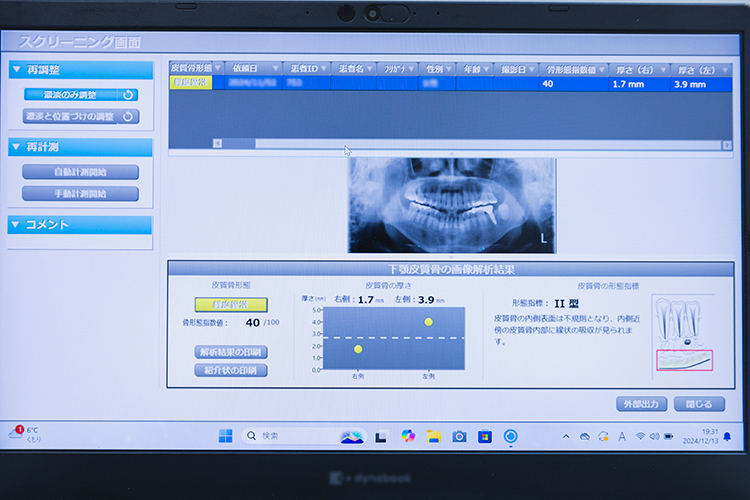Open the 患者ID column filter dropdown
Image resolution: width=750 pixels, height=500 pixels.
click(326, 68)
